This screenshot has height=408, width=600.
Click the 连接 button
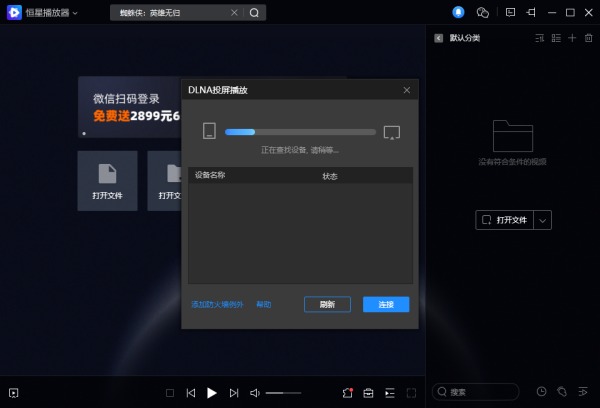[386, 304]
